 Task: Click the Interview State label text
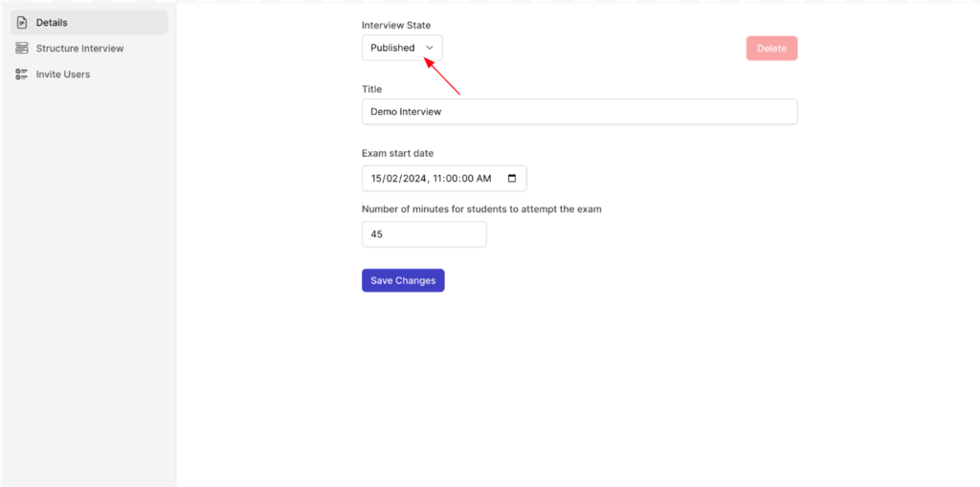point(396,26)
